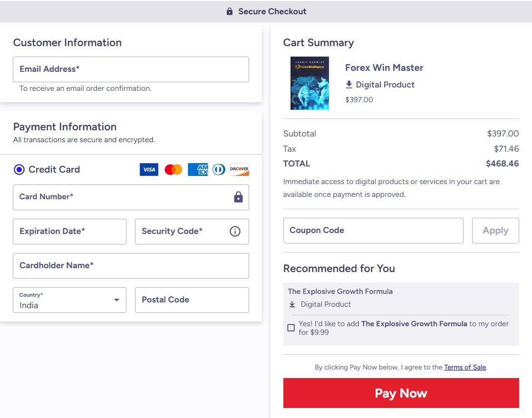532x418 pixels.
Task: Click the Email Address field
Action: 131,69
